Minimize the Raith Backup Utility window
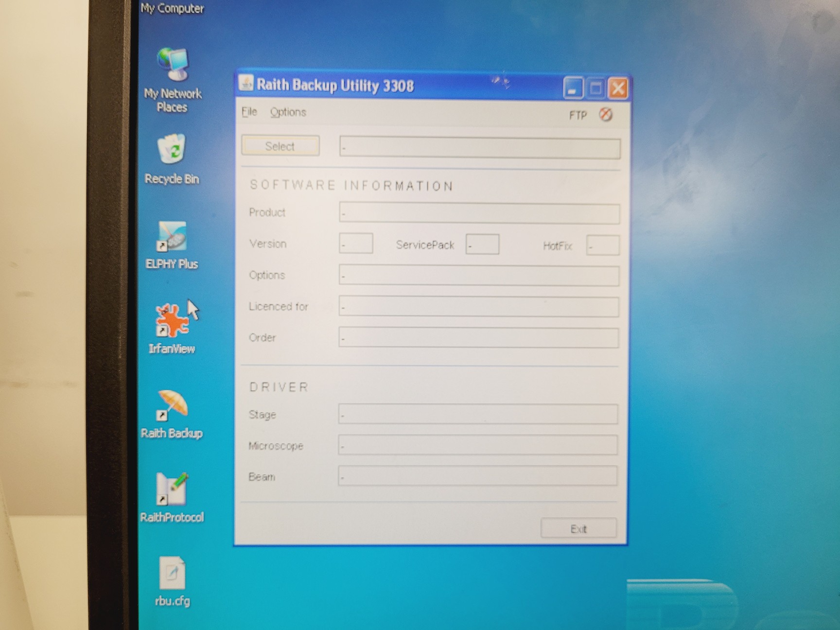Viewport: 840px width, 630px height. [x=573, y=88]
